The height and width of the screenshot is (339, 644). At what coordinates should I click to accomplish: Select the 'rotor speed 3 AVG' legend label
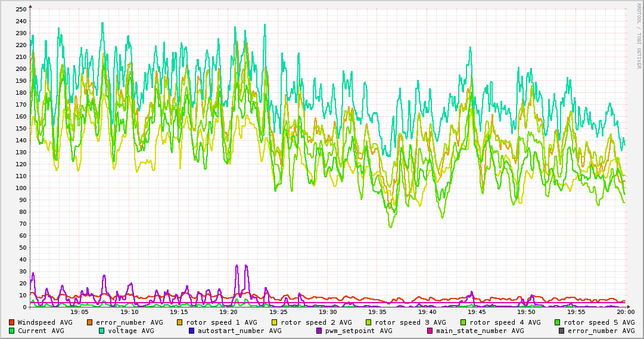coord(410,323)
